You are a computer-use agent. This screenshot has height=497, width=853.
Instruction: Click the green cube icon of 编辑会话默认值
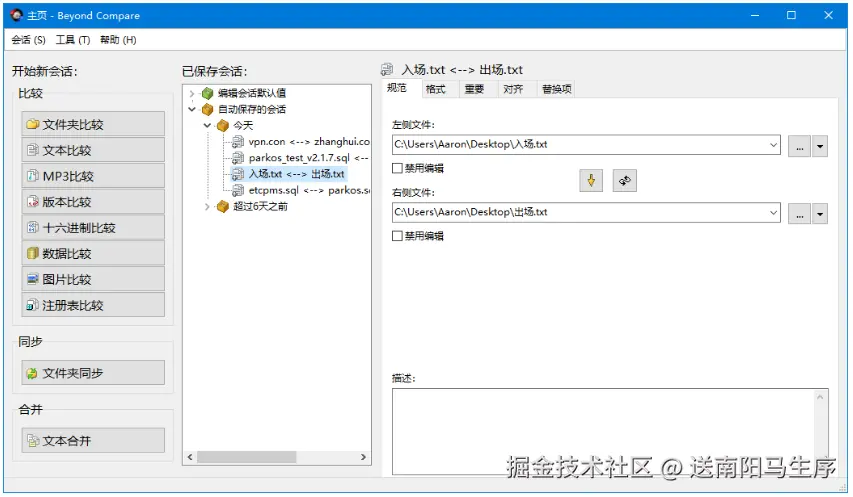click(207, 94)
